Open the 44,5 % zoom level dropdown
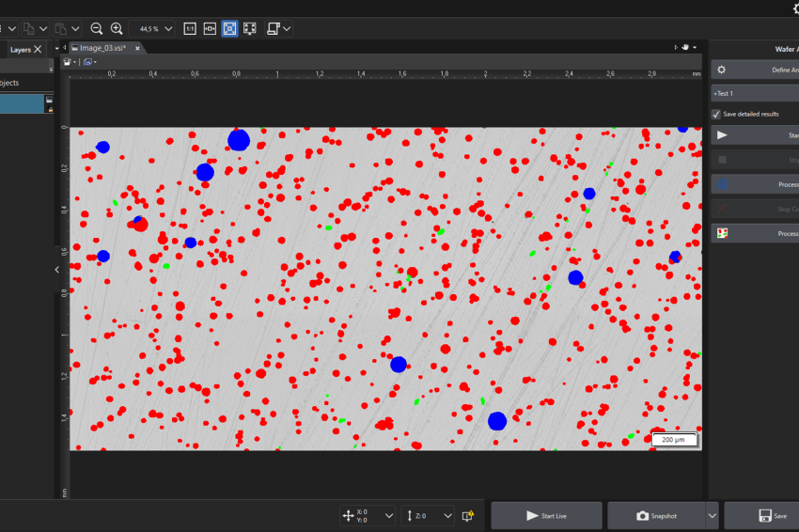 pos(168,29)
